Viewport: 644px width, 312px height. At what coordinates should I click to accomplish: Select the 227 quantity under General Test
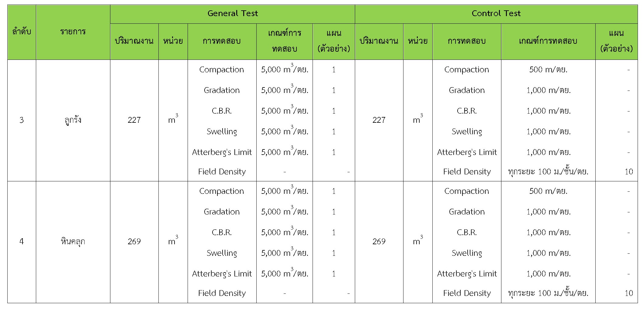pos(134,120)
